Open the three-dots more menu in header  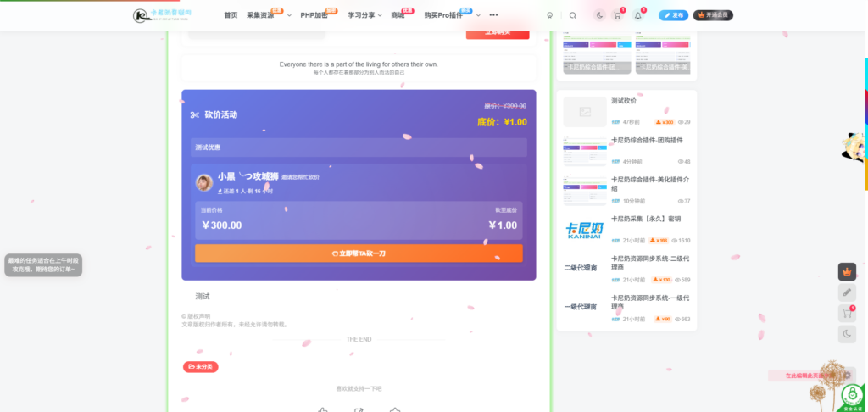click(x=494, y=15)
